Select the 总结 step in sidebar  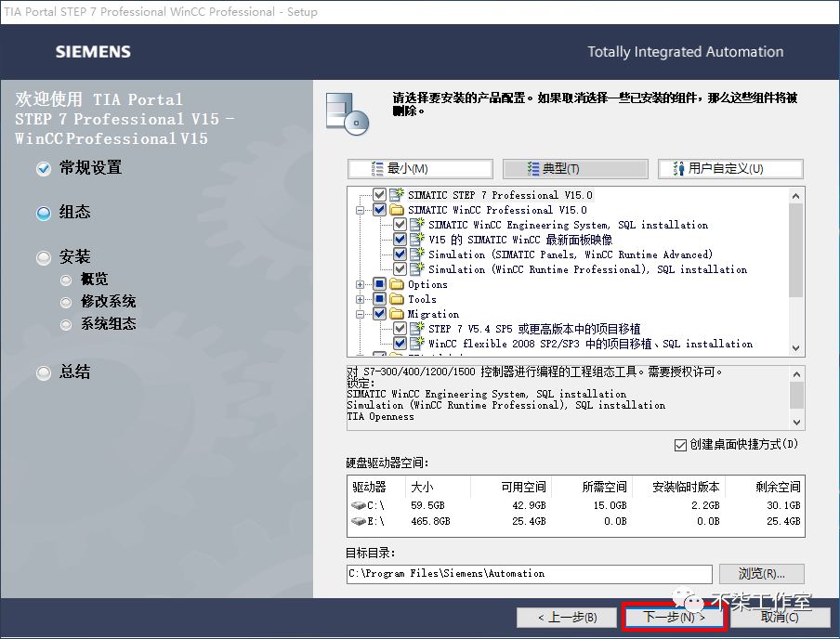pos(63,372)
